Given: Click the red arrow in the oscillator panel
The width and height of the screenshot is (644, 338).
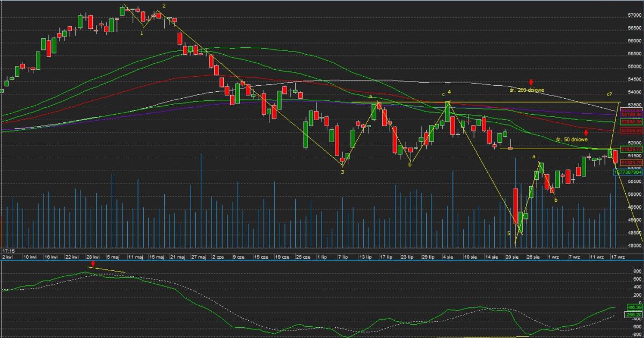Looking at the screenshot, I should pos(93,264).
